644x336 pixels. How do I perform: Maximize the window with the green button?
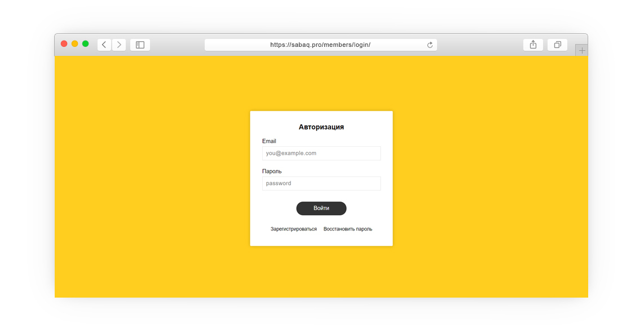tap(85, 43)
